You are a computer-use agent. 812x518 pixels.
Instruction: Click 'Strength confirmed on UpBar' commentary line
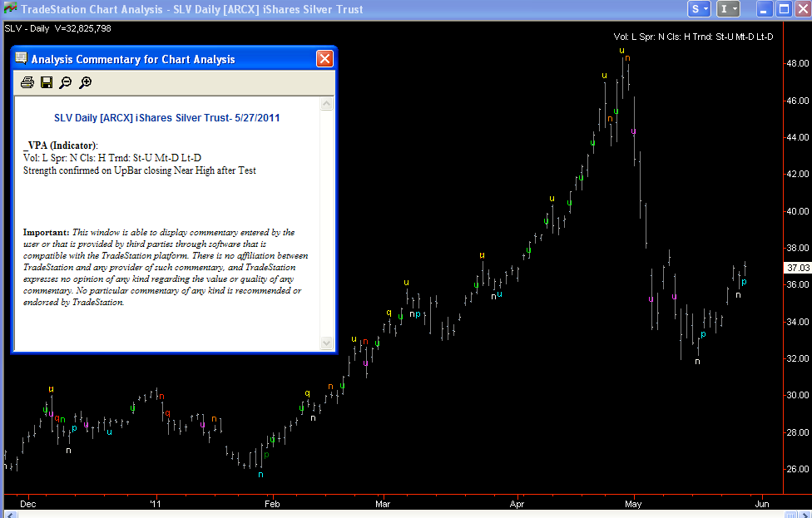[139, 170]
